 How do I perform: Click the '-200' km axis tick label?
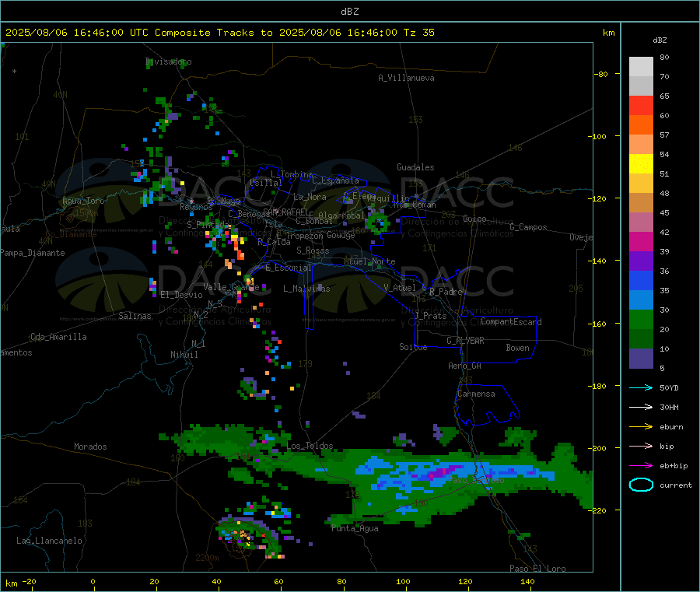pos(597,448)
